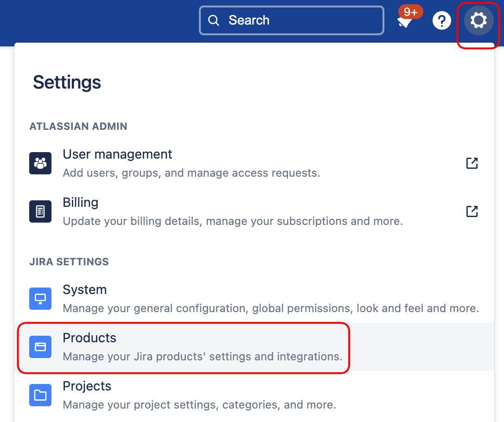This screenshot has width=504, height=422.
Task: Click the magnifier icon in search box
Action: tap(213, 20)
